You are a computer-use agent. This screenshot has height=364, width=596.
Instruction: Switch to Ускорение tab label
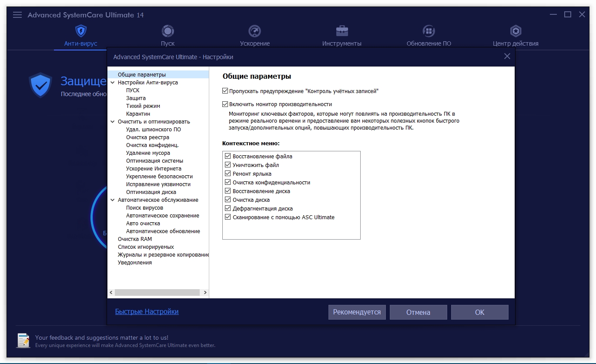pyautogui.click(x=255, y=43)
